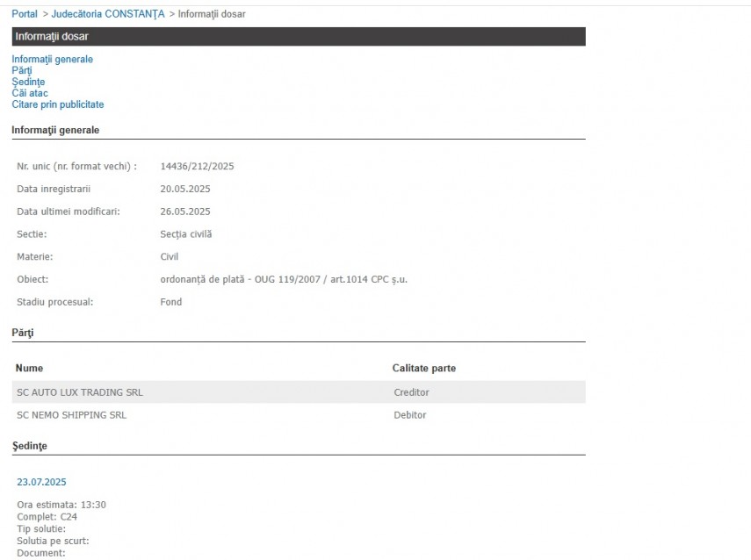Image resolution: width=751 pixels, height=560 pixels.
Task: Click the Informații dosar breadcrumb text
Action: point(212,14)
